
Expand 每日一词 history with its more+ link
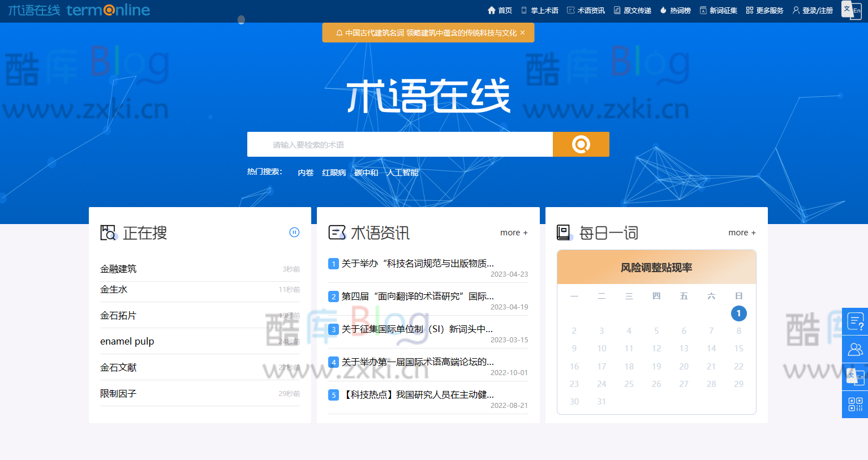(741, 232)
